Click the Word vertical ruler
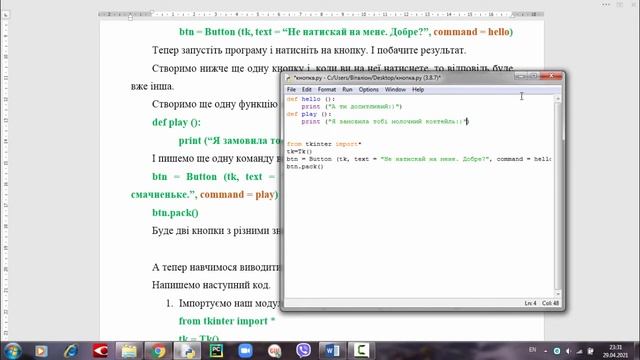 point(5,180)
